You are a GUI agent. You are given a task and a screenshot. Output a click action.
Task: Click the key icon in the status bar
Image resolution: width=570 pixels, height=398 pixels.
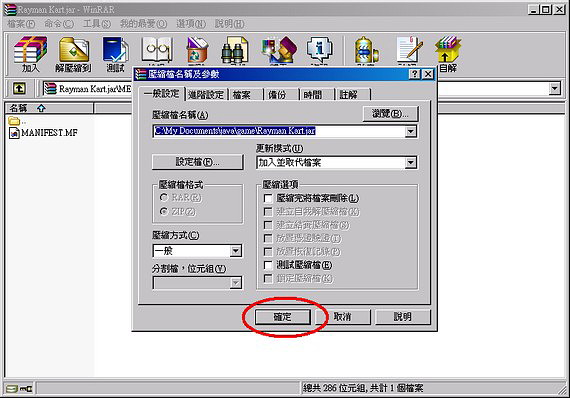click(x=26, y=389)
